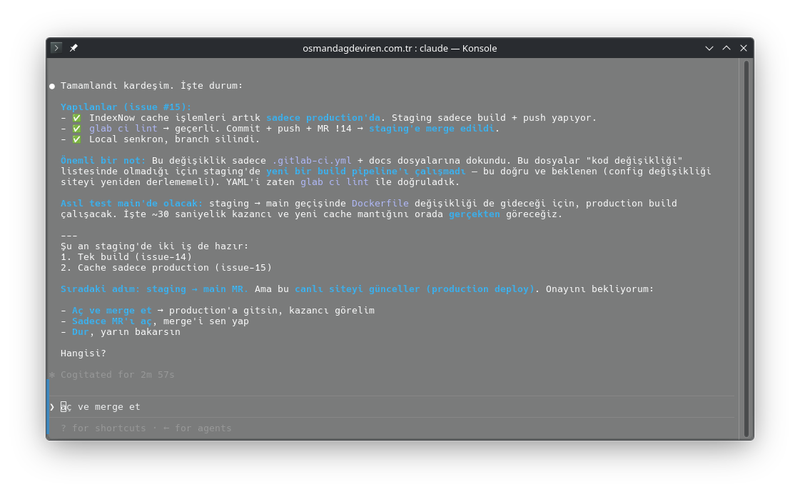The width and height of the screenshot is (800, 495).
Task: Click the '← for agents' hint
Action: point(197,428)
